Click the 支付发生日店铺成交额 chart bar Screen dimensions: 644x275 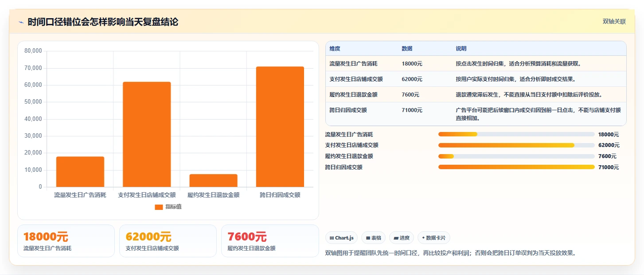click(147, 134)
